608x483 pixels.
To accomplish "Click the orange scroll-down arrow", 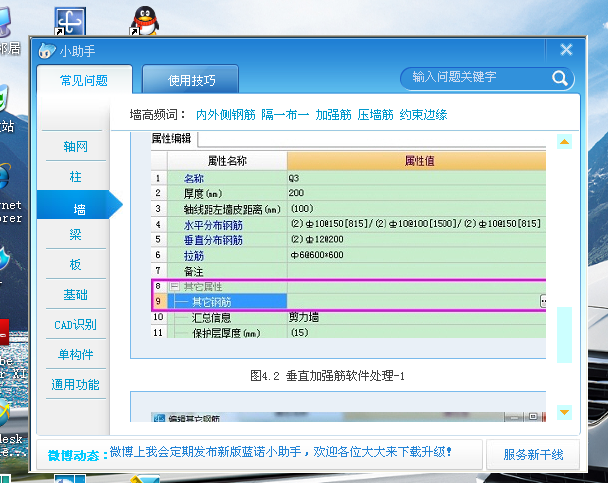I will point(564,412).
